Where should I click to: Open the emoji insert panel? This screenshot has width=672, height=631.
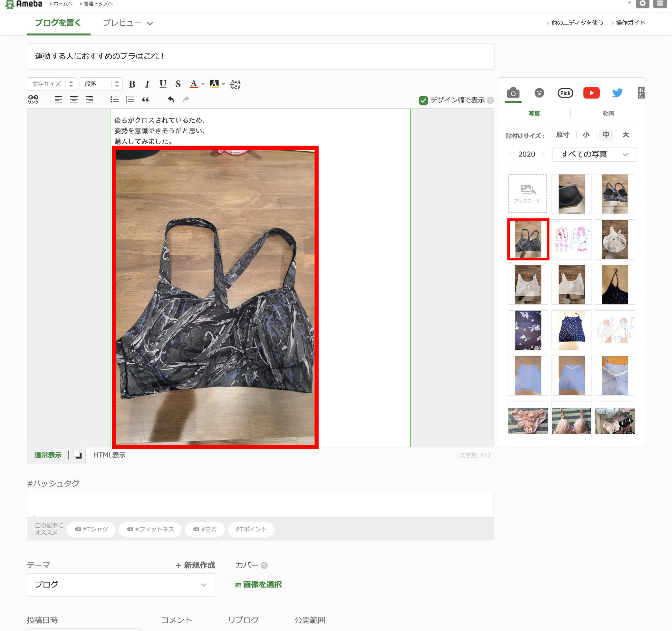(x=539, y=93)
